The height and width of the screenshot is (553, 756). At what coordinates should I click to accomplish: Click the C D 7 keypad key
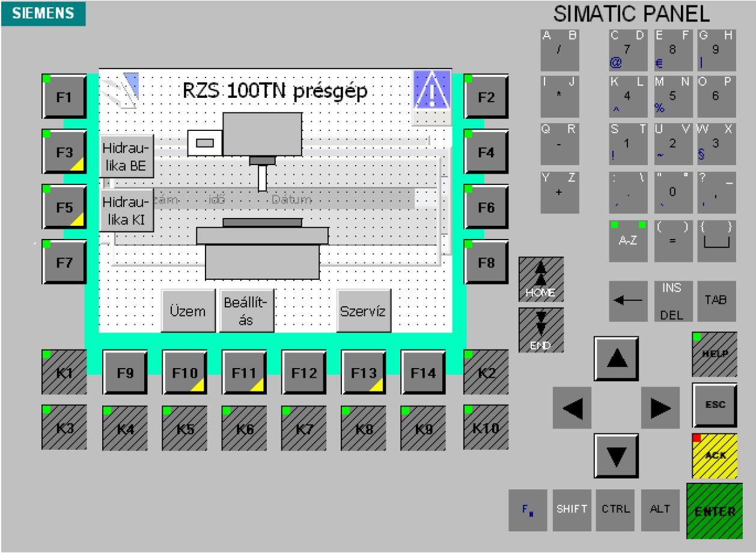tap(628, 50)
